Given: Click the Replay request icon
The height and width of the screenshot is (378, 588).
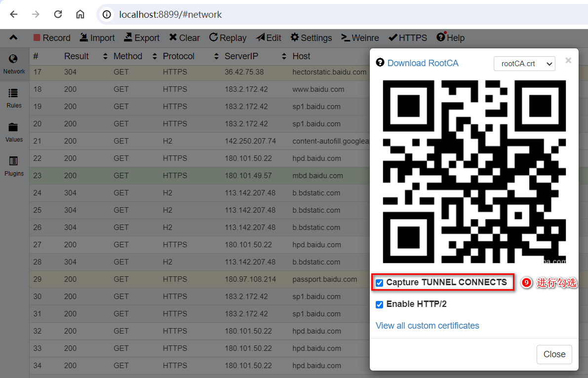Looking at the screenshot, I should (x=214, y=38).
